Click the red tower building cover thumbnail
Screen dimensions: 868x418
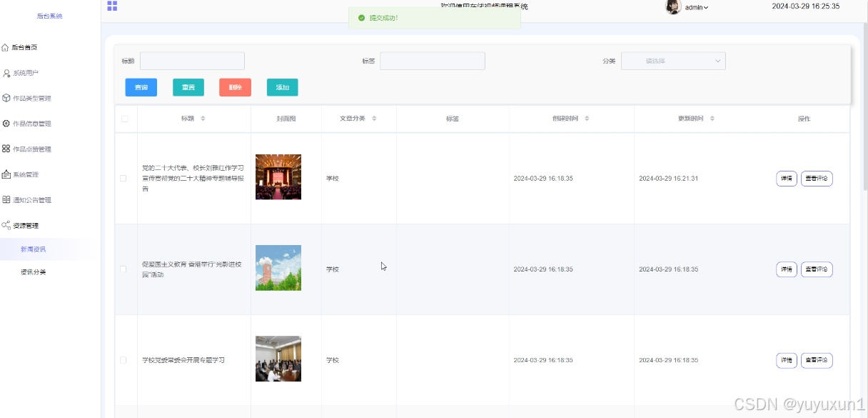[278, 268]
